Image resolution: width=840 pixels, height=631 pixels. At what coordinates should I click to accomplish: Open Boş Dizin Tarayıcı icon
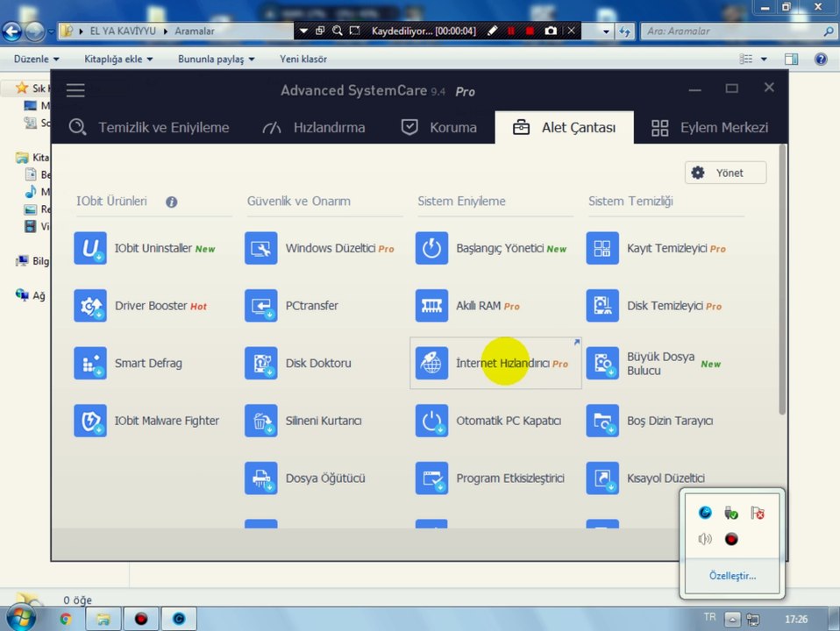click(602, 421)
